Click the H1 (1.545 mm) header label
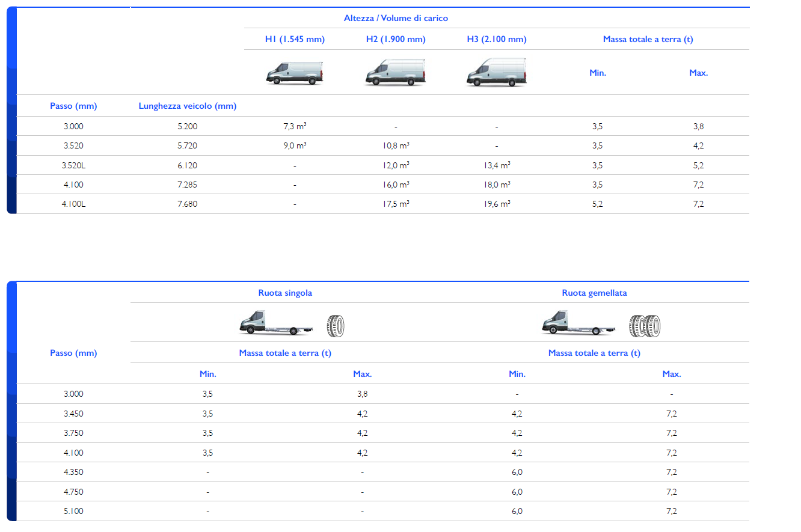Image resolution: width=801 pixels, height=532 pixels. pyautogui.click(x=295, y=39)
